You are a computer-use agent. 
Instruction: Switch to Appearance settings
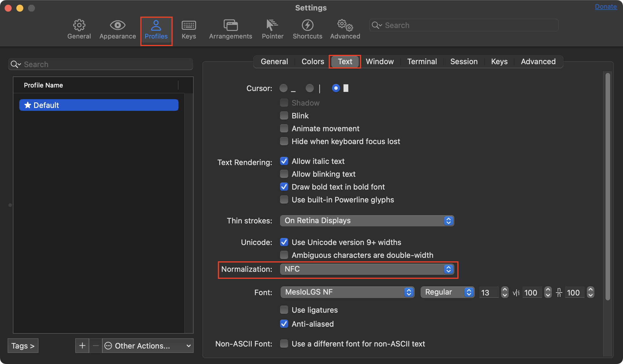point(117,29)
